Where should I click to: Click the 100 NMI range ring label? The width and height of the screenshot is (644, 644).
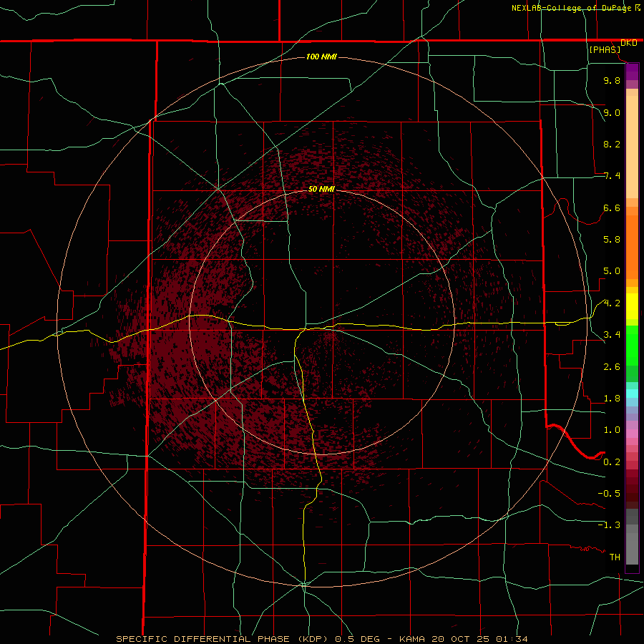click(321, 57)
